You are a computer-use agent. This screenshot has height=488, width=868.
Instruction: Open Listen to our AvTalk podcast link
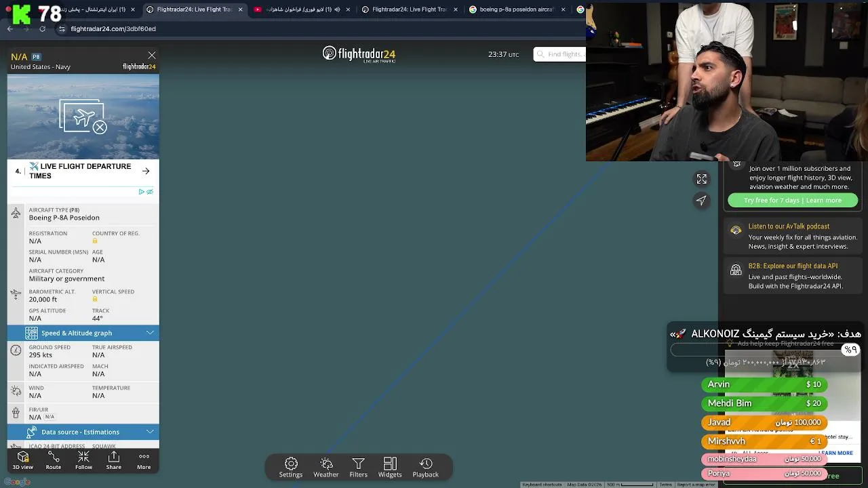tap(789, 226)
